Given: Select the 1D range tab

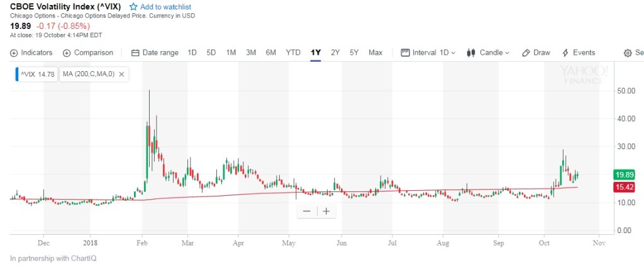Looking at the screenshot, I should 192,53.
